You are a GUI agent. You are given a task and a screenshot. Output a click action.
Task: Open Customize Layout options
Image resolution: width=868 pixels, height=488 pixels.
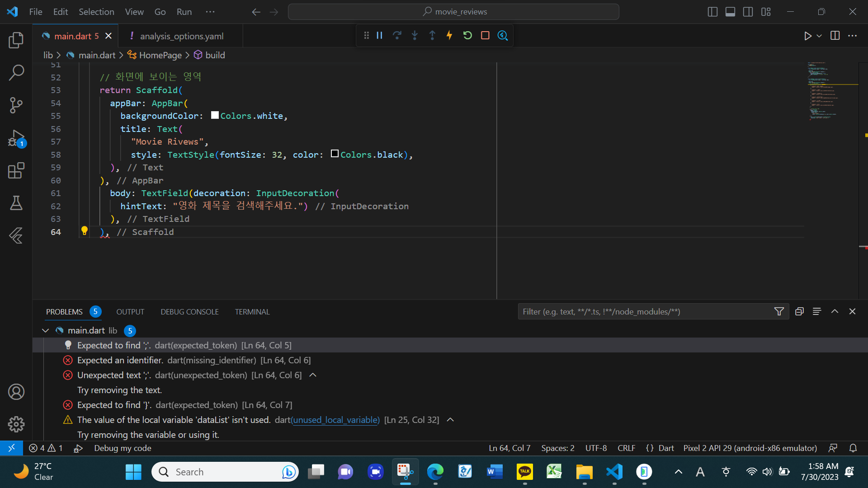coord(766,12)
